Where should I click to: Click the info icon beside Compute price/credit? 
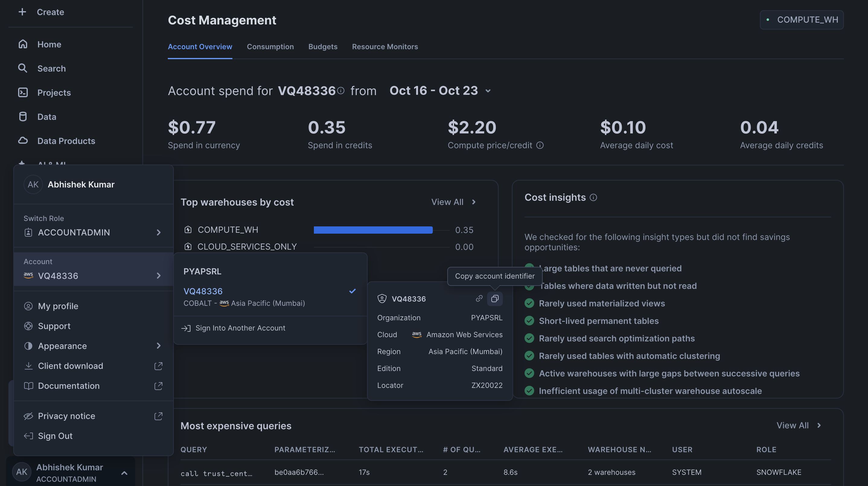540,145
